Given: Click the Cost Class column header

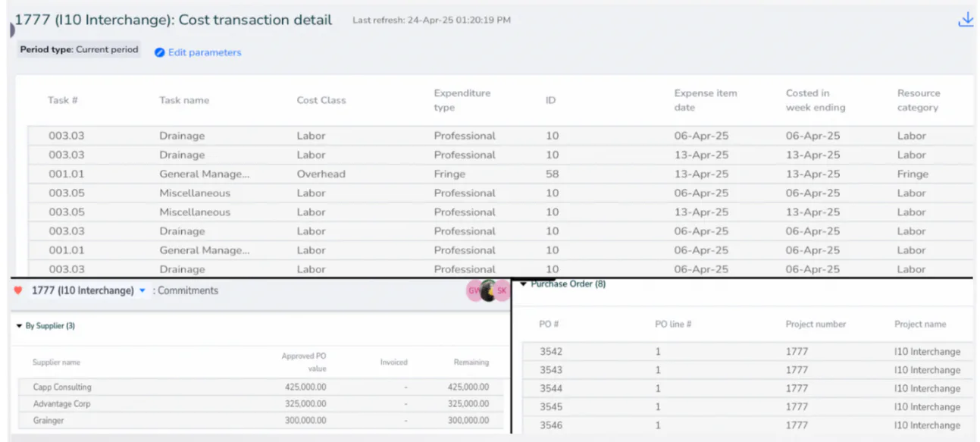Looking at the screenshot, I should click(321, 100).
